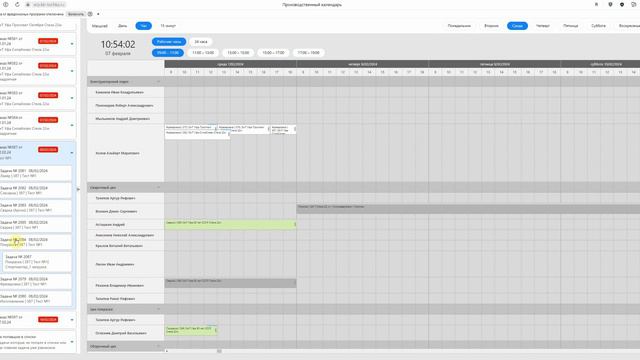Expand order №582 card with its arrow
Viewport: 640px width, 360px height.
point(72,71)
